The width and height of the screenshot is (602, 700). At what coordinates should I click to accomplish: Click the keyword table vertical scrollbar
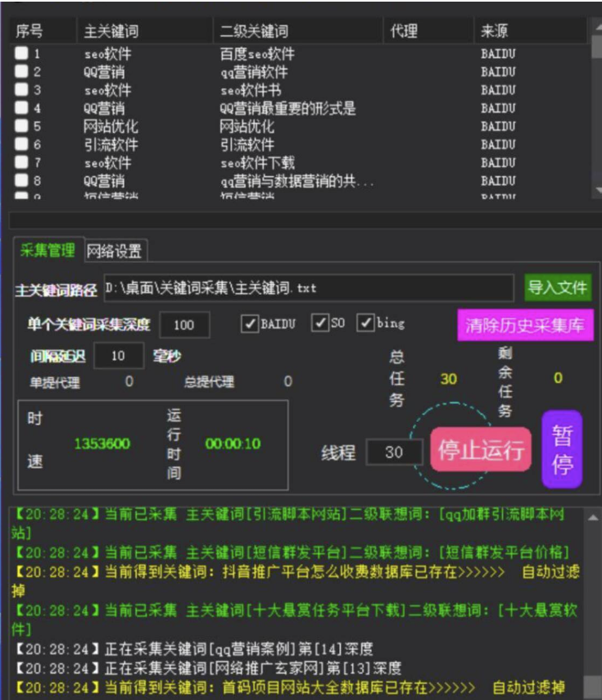pyautogui.click(x=595, y=115)
